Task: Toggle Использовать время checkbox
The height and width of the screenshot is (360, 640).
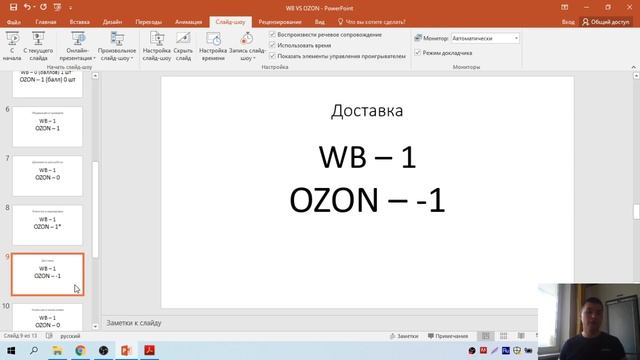Action: pyautogui.click(x=273, y=45)
